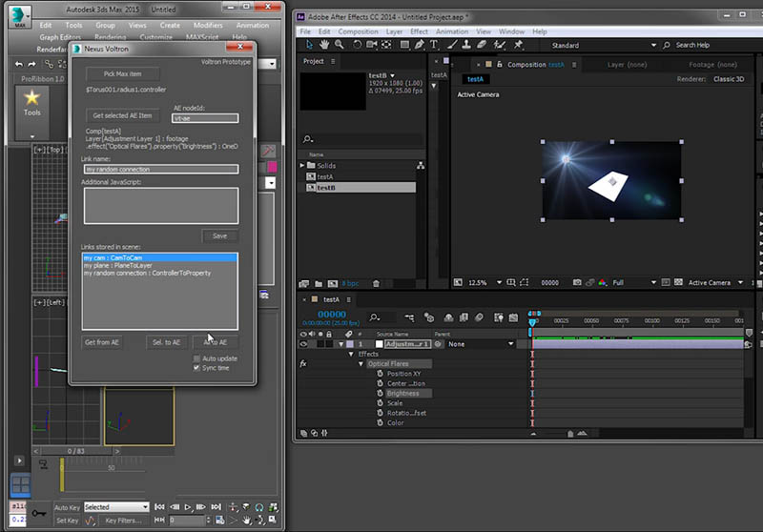Screen dimensions: 763x532
Task: Click the ProRibbon Tools star icon
Action: [32, 99]
